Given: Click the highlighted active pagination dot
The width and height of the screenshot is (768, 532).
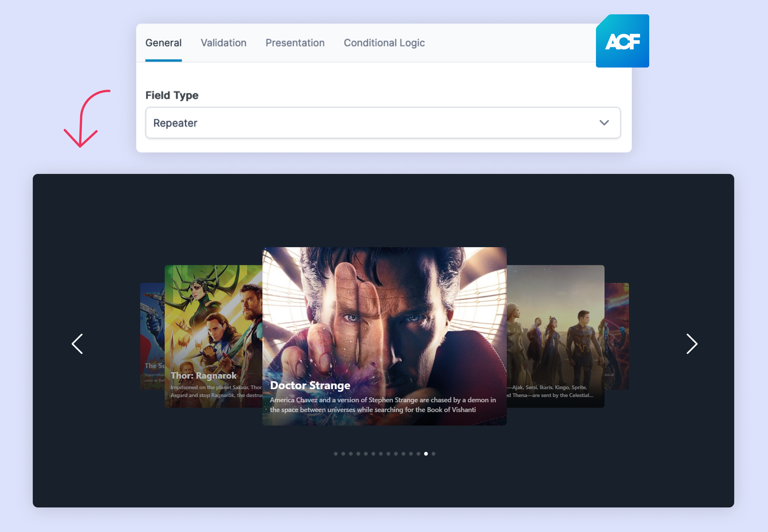Looking at the screenshot, I should click(426, 454).
